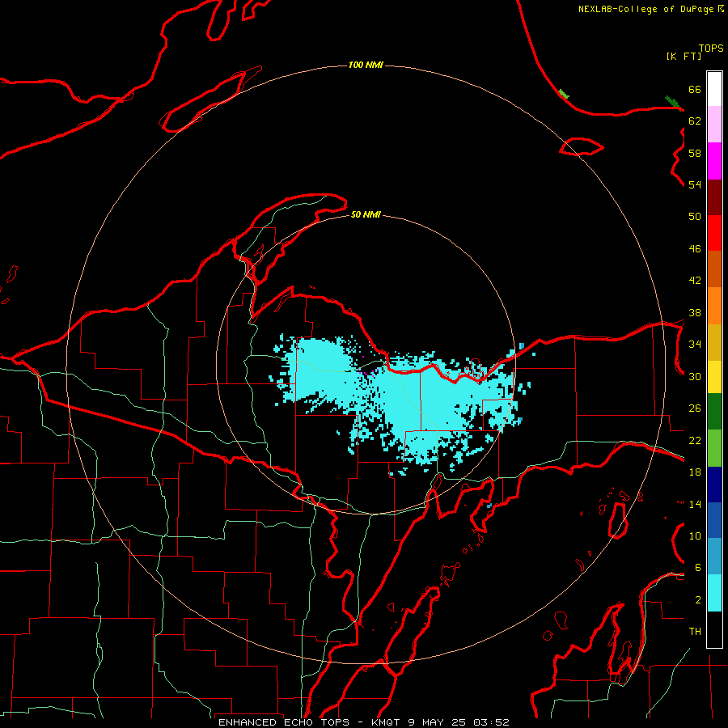Select the magenta legend swatch
728x728 pixels.
click(x=714, y=161)
